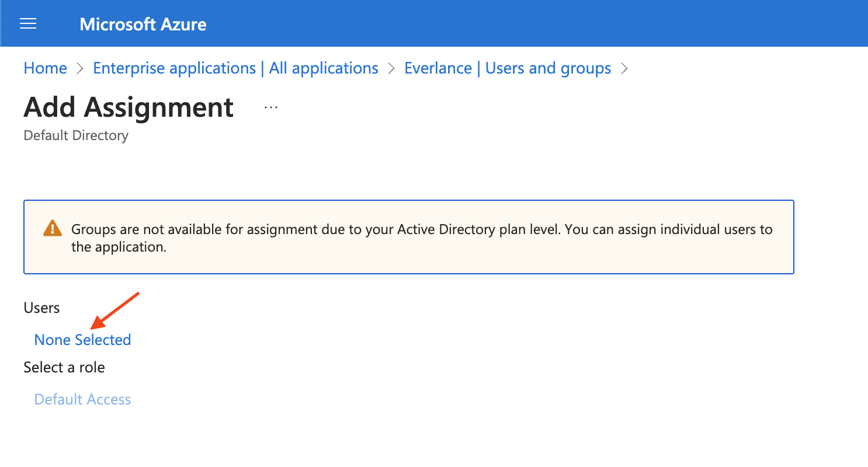Go to the Home breadcrumb

[x=45, y=68]
